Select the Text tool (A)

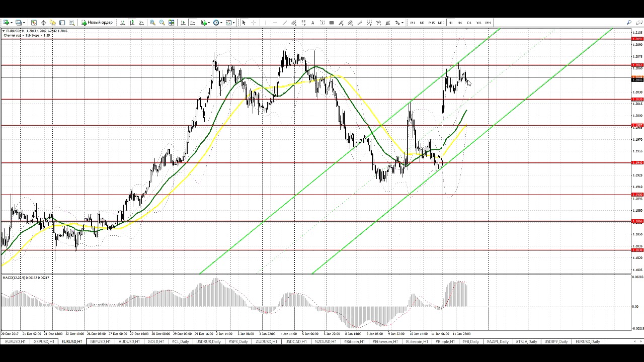pyautogui.click(x=312, y=23)
